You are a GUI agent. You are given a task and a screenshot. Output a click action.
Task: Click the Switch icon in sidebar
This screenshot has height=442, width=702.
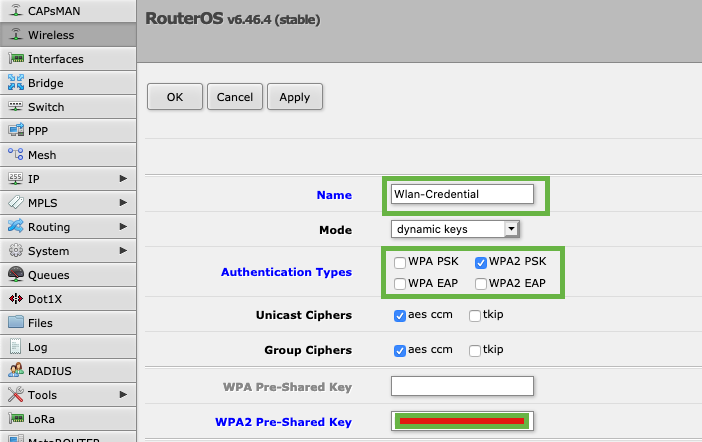click(16, 107)
